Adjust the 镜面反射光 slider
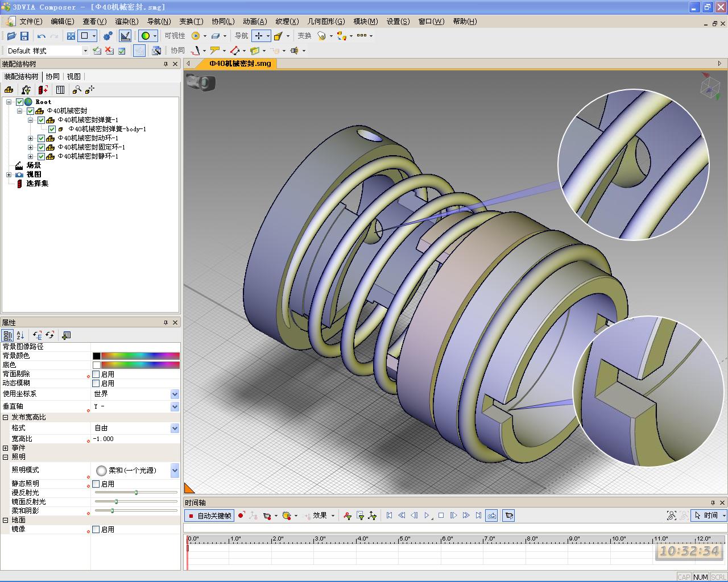The width and height of the screenshot is (728, 582). click(136, 502)
